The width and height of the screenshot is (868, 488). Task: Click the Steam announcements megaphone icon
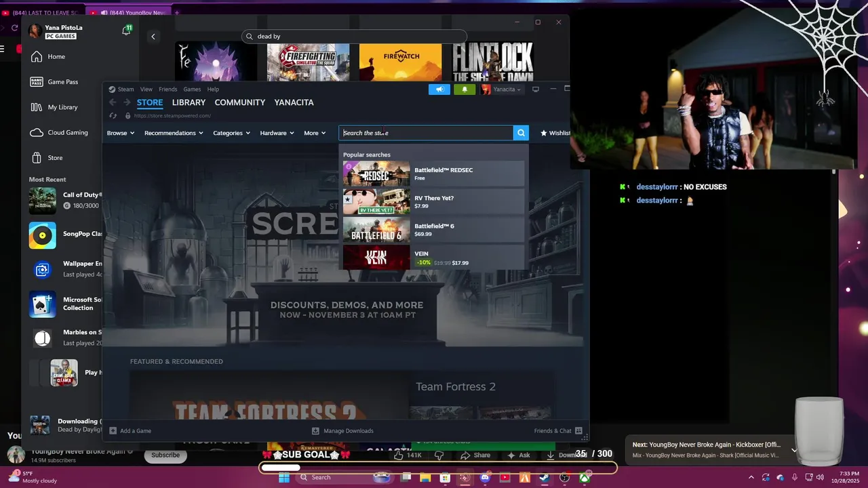(x=439, y=89)
